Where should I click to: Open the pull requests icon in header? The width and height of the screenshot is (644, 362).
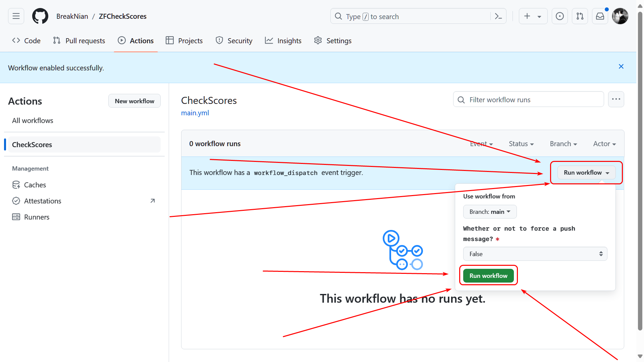(580, 16)
